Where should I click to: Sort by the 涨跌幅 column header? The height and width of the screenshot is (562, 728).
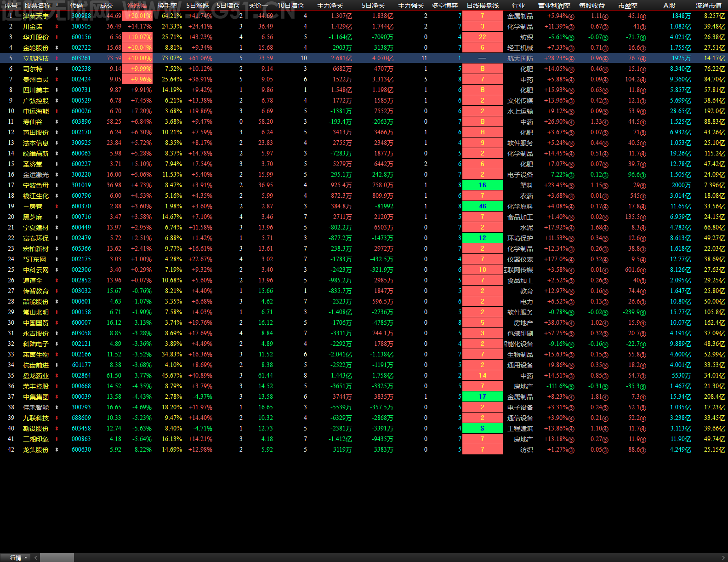coord(137,6)
